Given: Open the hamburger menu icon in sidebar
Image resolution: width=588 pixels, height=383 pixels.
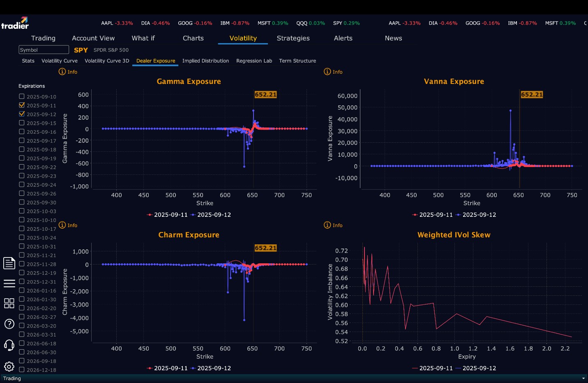Looking at the screenshot, I should pyautogui.click(x=9, y=283).
